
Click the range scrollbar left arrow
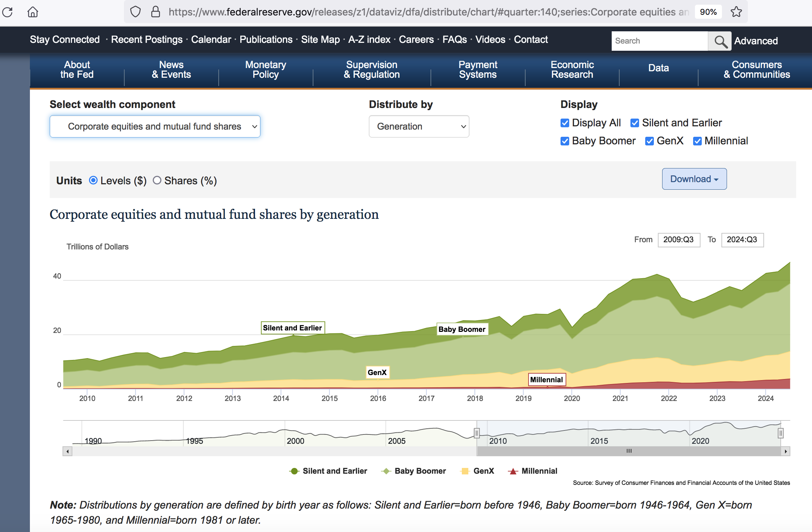click(67, 451)
